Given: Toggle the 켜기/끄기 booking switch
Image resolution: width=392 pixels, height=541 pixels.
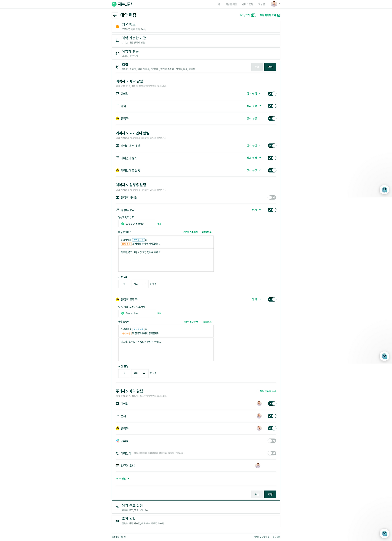Looking at the screenshot, I should tap(254, 15).
